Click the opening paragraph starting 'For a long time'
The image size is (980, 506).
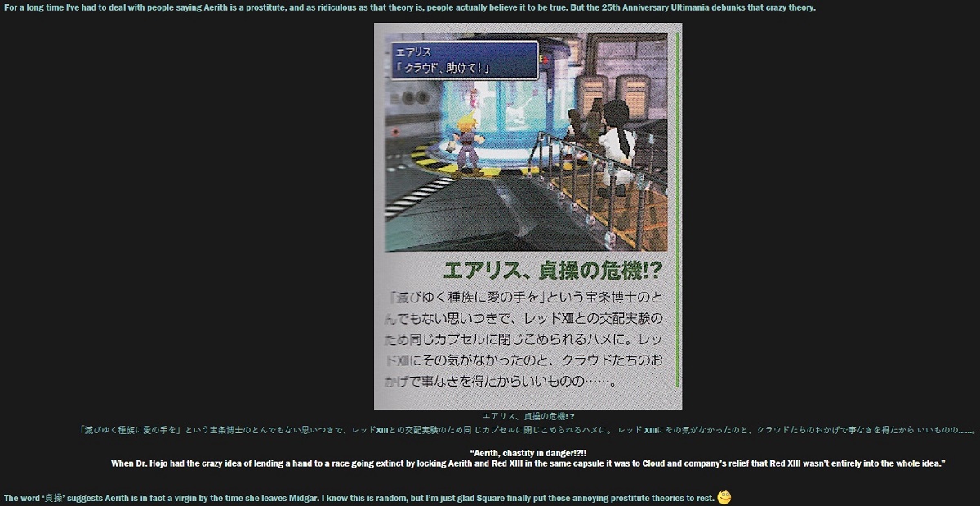pyautogui.click(x=410, y=7)
